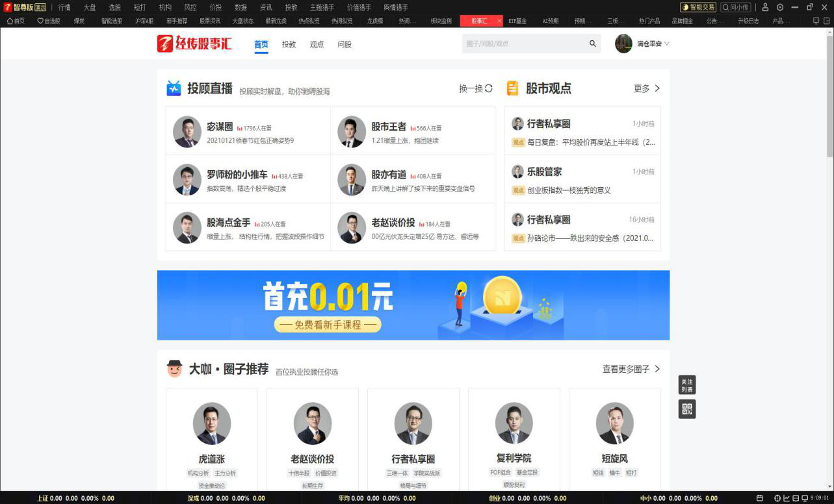Click 1796人在看 viewer count beside 宓谋圈
This screenshot has height=504, width=834.
tap(255, 128)
